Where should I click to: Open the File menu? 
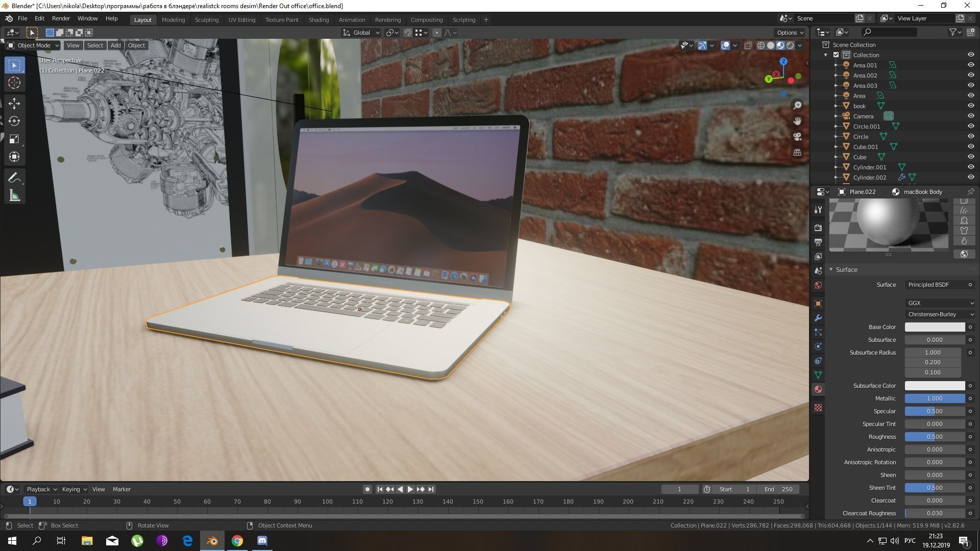click(x=22, y=18)
